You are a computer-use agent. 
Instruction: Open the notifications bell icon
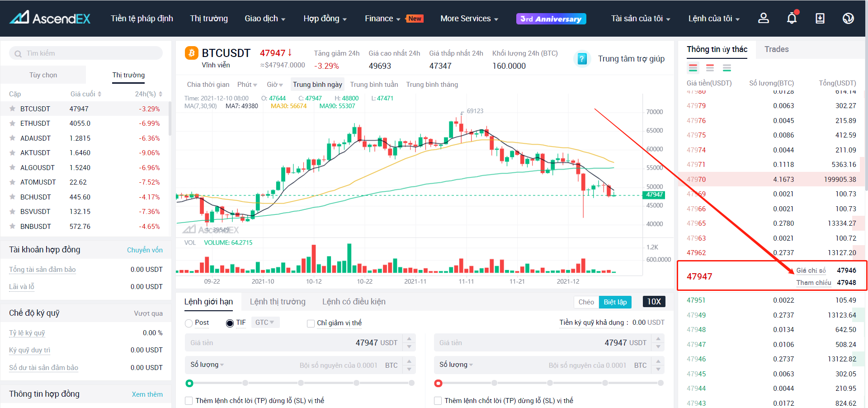coord(792,18)
